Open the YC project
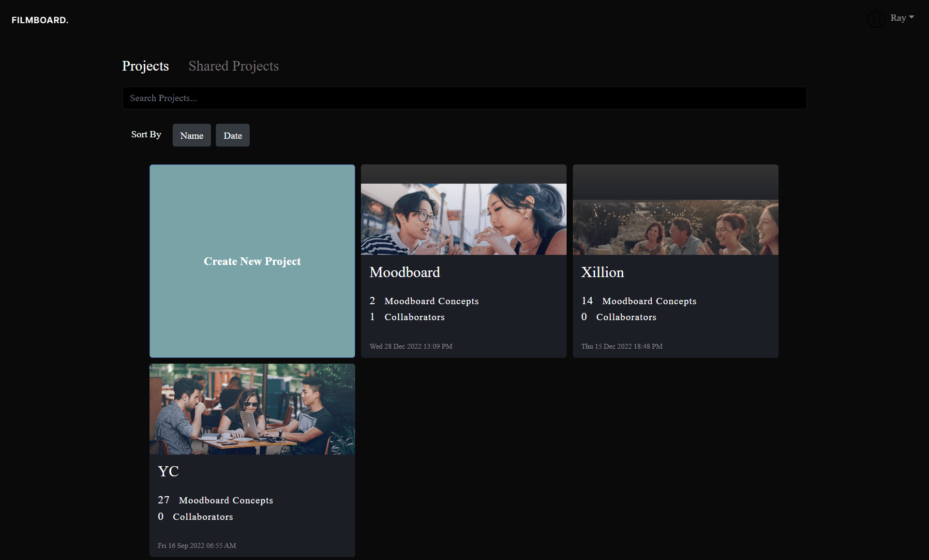929x560 pixels. [x=168, y=471]
